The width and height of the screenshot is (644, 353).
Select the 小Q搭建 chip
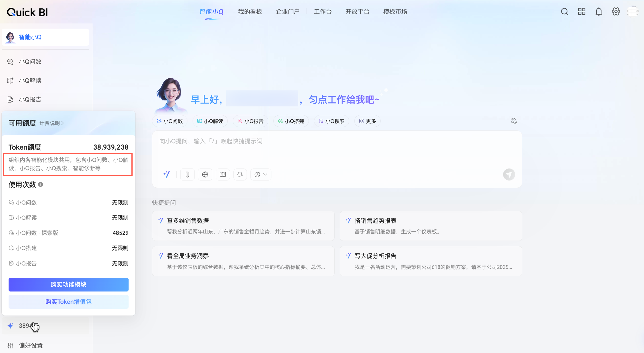(291, 121)
